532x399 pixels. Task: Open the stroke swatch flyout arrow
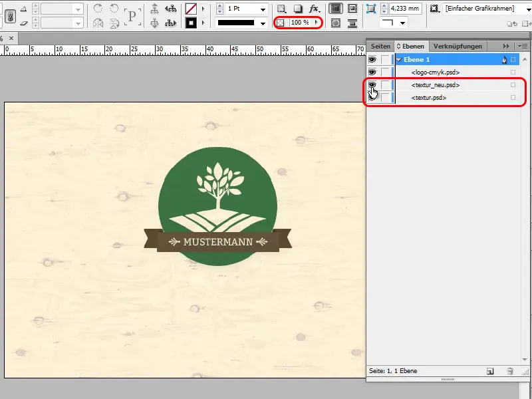point(203,23)
